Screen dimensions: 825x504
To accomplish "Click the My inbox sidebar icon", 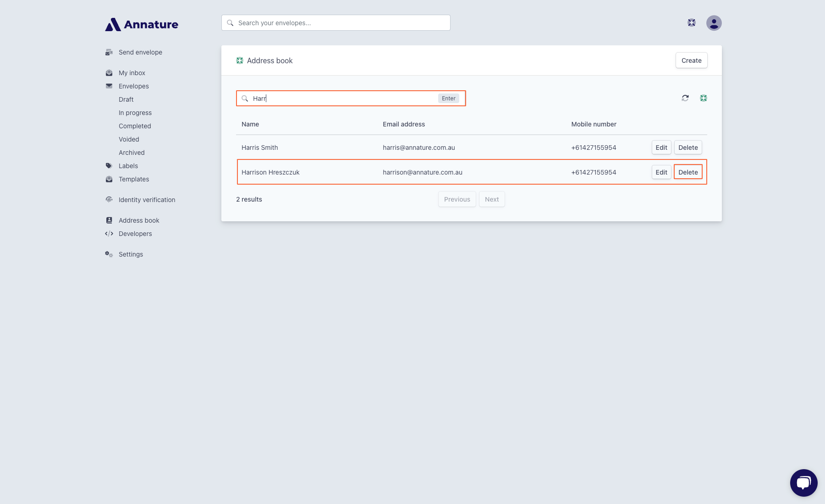I will (x=109, y=73).
